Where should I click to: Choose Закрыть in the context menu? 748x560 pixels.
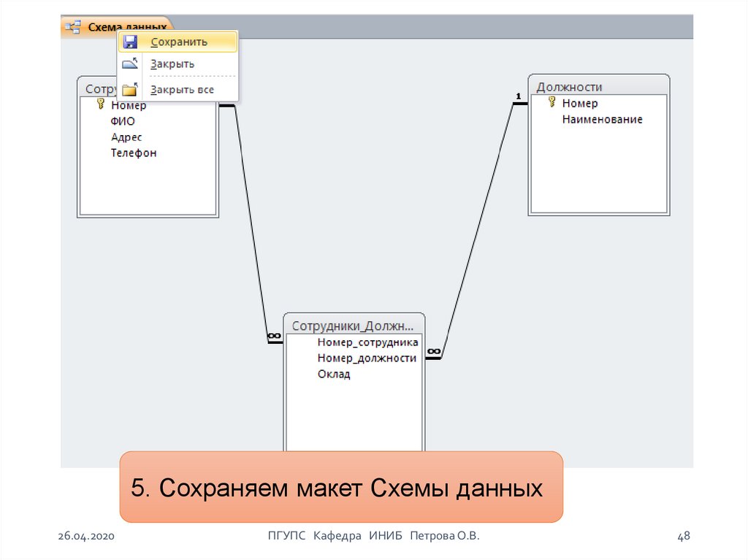pos(172,64)
